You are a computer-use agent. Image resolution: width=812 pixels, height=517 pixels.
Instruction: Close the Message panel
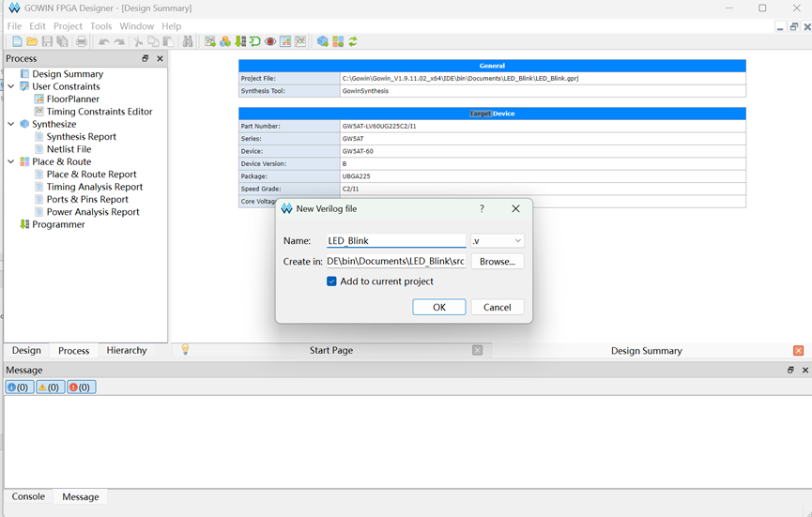point(805,370)
